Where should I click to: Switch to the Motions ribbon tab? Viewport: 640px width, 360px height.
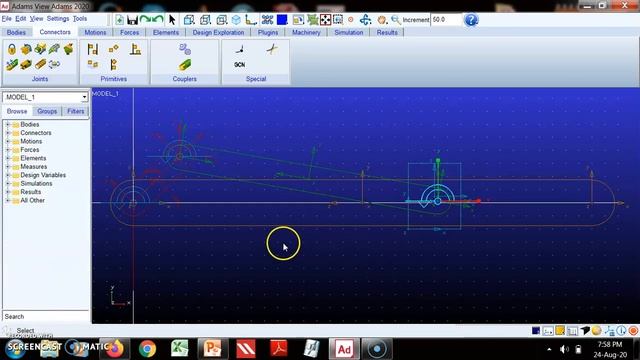coord(95,32)
